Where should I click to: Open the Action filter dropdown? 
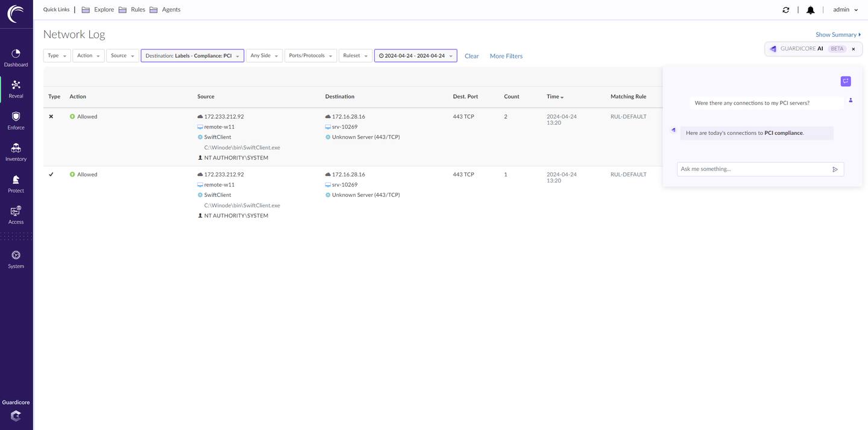click(88, 56)
